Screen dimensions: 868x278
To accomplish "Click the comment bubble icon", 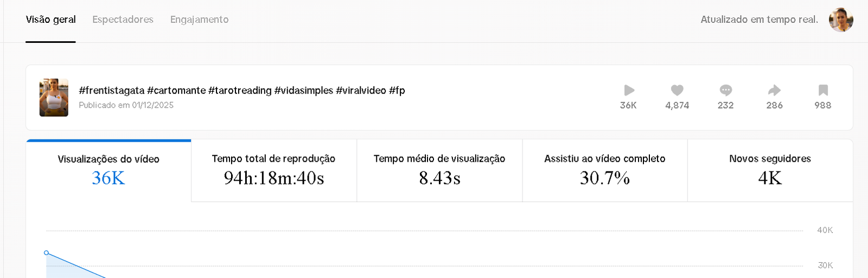I will (x=726, y=90).
